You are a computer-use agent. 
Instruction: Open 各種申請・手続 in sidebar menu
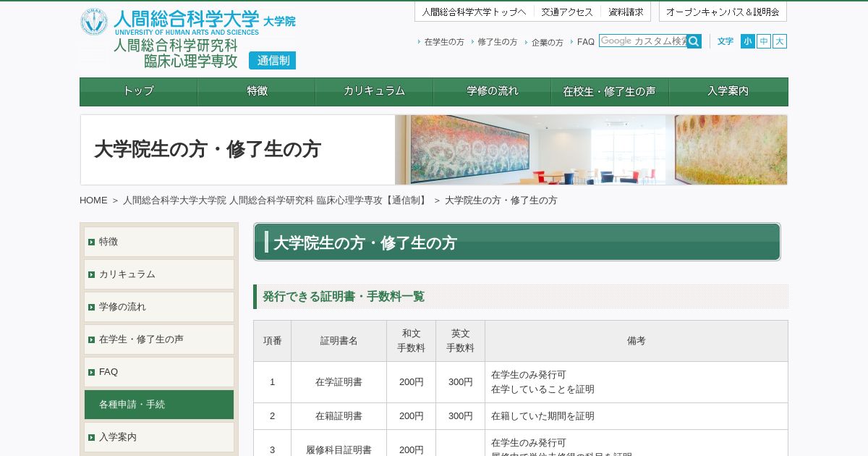coord(159,405)
